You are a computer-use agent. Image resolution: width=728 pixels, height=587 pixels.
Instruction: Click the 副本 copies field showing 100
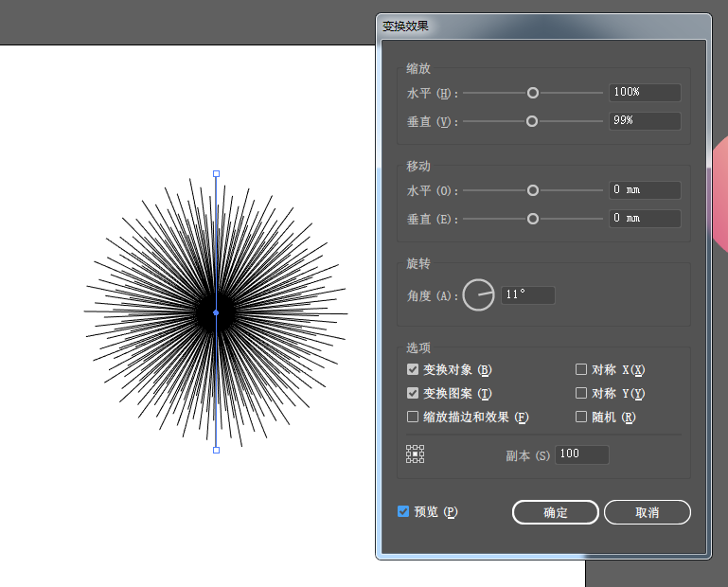click(582, 454)
